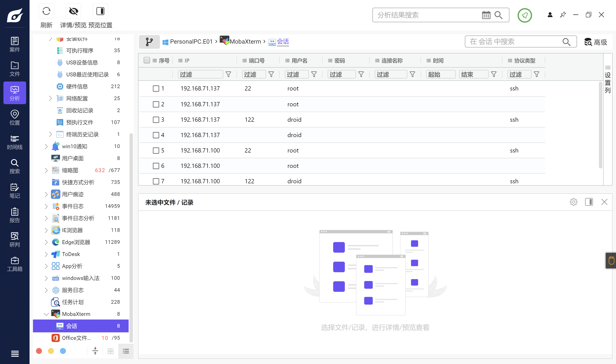Open the 文件 sidebar section
Image resolution: width=616 pixels, height=364 pixels.
click(15, 69)
